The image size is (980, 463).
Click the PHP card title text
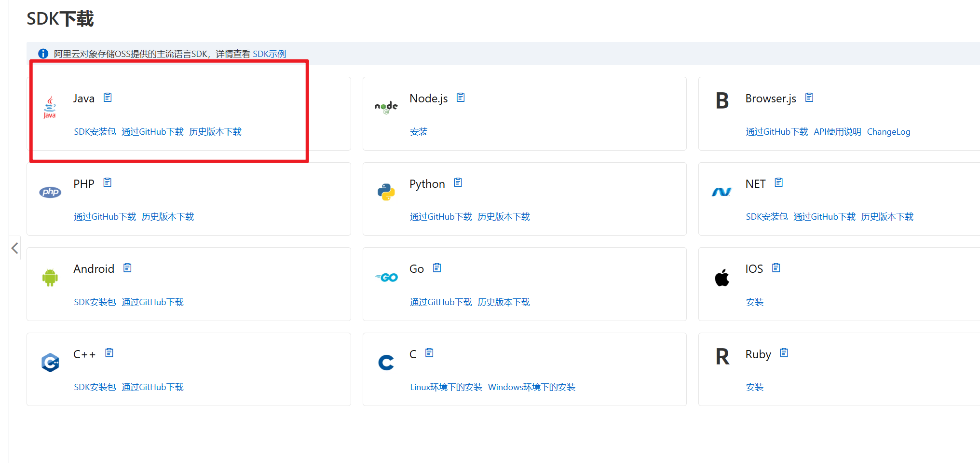tap(84, 184)
